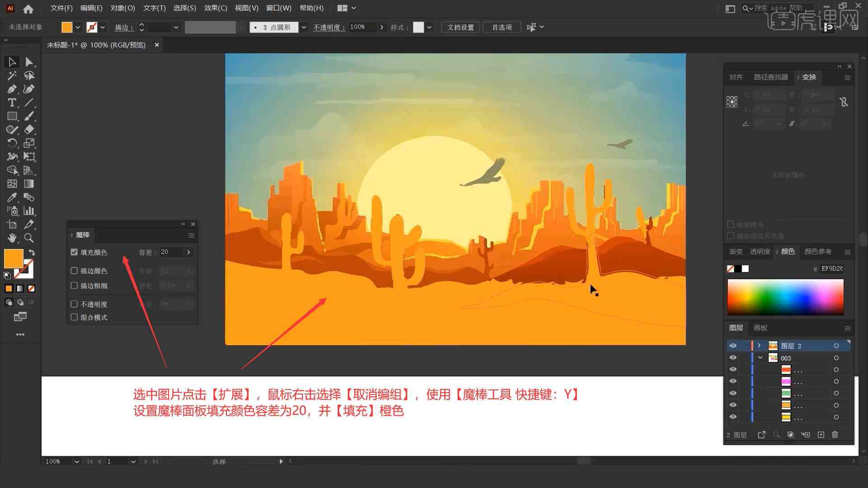Enable 不透明度 checkbox in Magic Wand

pos(75,303)
